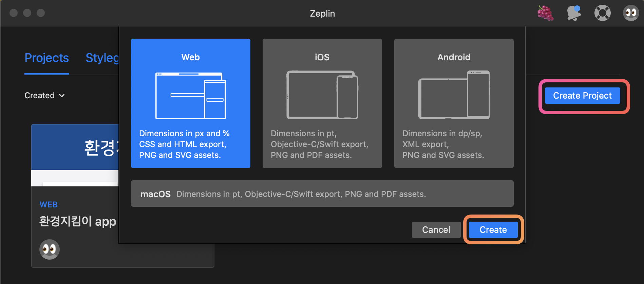The height and width of the screenshot is (284, 644).
Task: Click eyes avatar on 환경지킴이 app card
Action: point(50,249)
